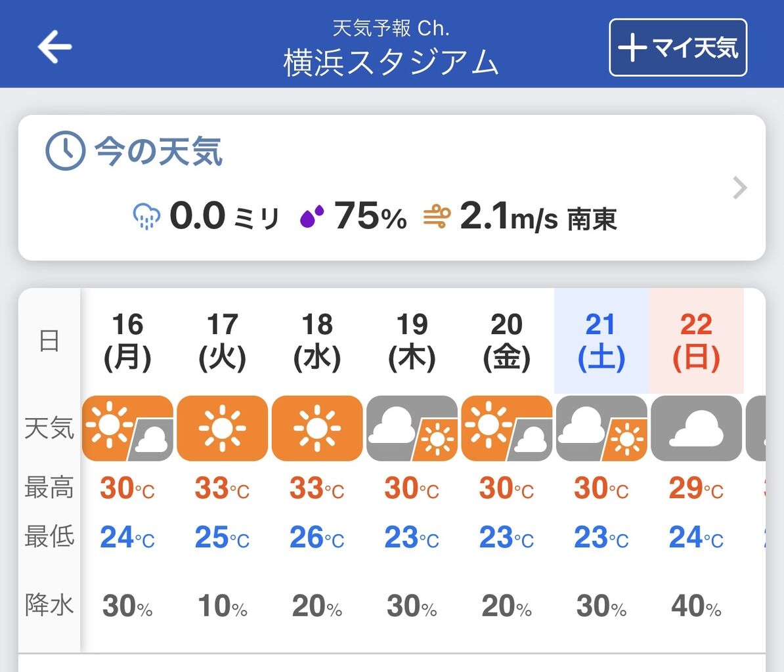Select the sunny icon for 18 (水)
This screenshot has height=672, width=784.
coord(317,428)
